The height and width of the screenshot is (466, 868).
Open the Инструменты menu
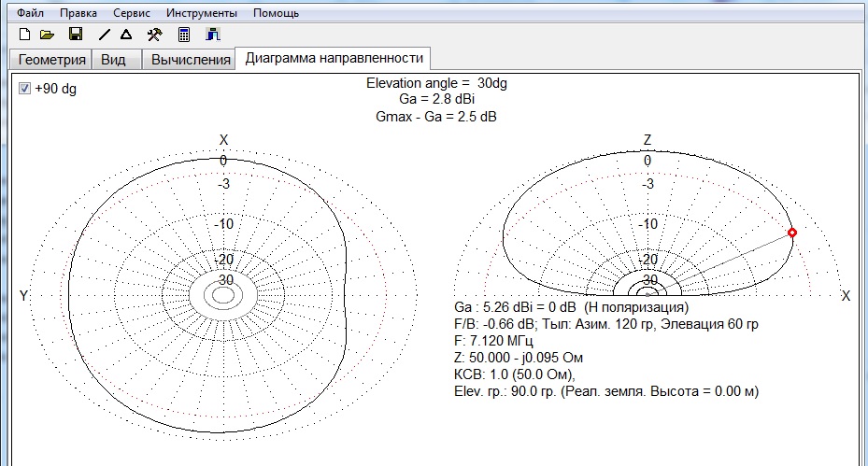pos(202,13)
